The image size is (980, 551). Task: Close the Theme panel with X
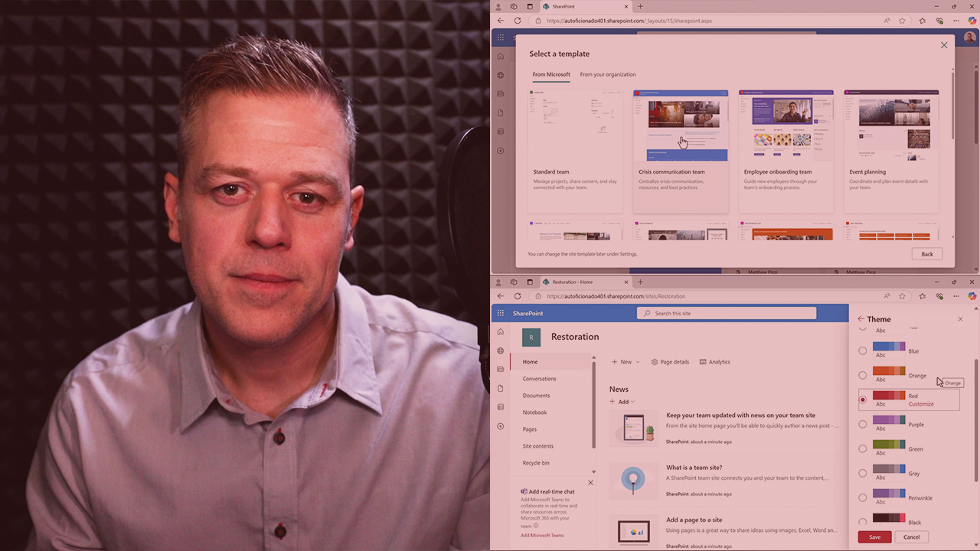[x=960, y=319]
